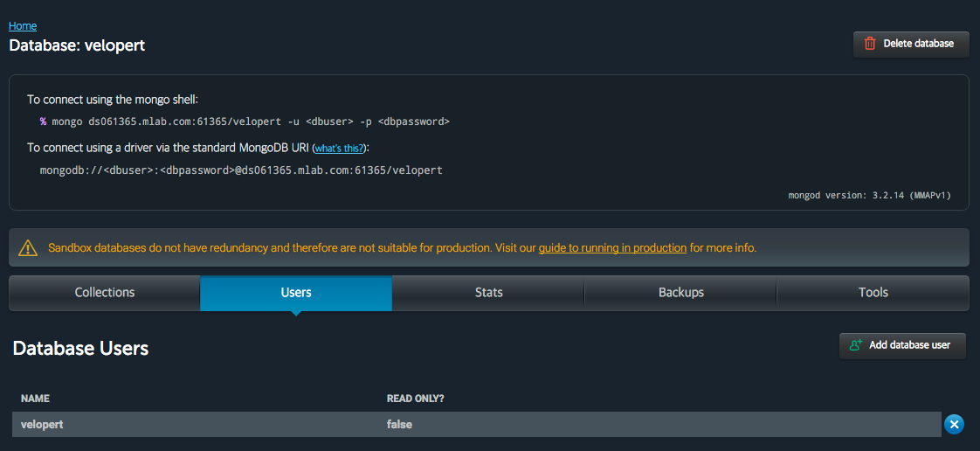The image size is (980, 451).
Task: Select the velopert user name in the table
Action: [42, 425]
